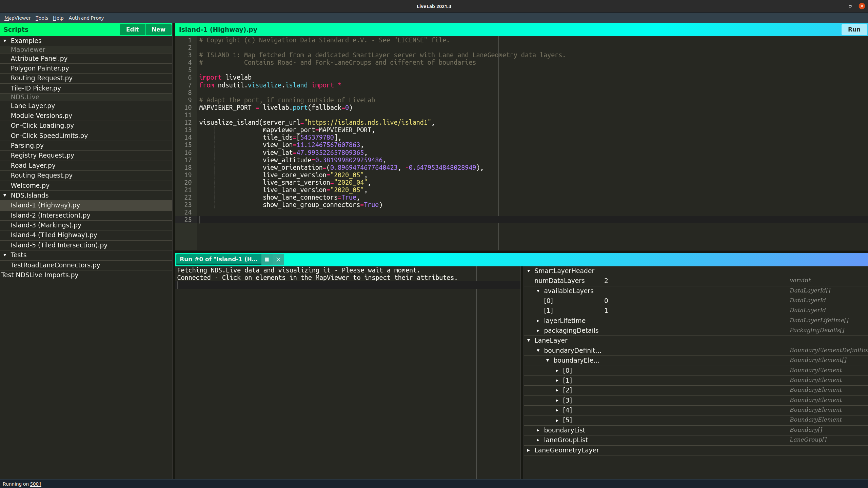The height and width of the screenshot is (488, 868).
Task: Click code line 12 with server_url
Action: (x=317, y=122)
